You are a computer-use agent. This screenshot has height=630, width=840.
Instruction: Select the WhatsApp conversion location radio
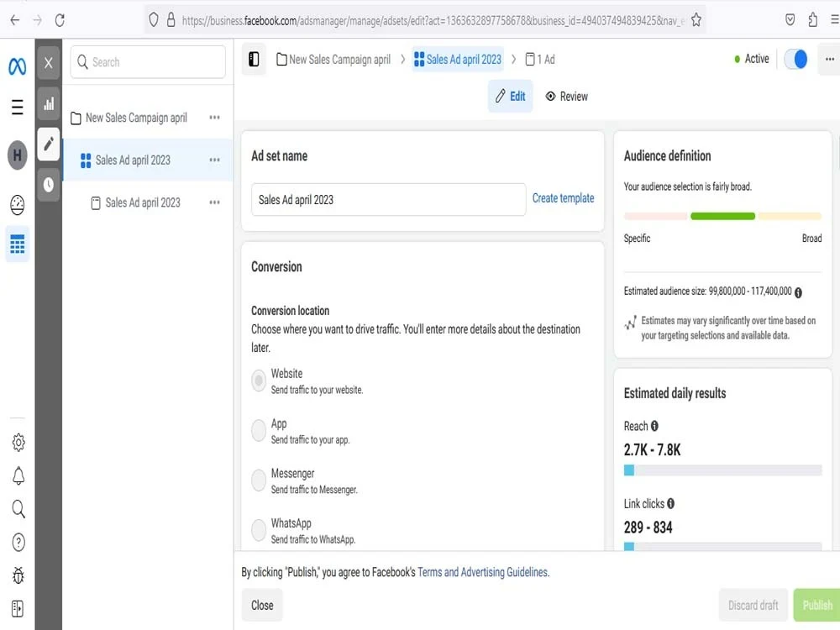click(259, 530)
